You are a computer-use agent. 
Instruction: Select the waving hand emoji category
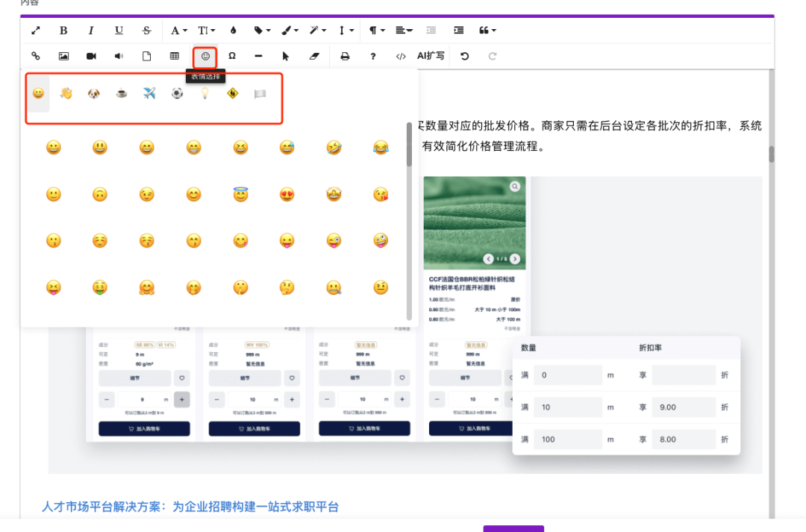[66, 93]
